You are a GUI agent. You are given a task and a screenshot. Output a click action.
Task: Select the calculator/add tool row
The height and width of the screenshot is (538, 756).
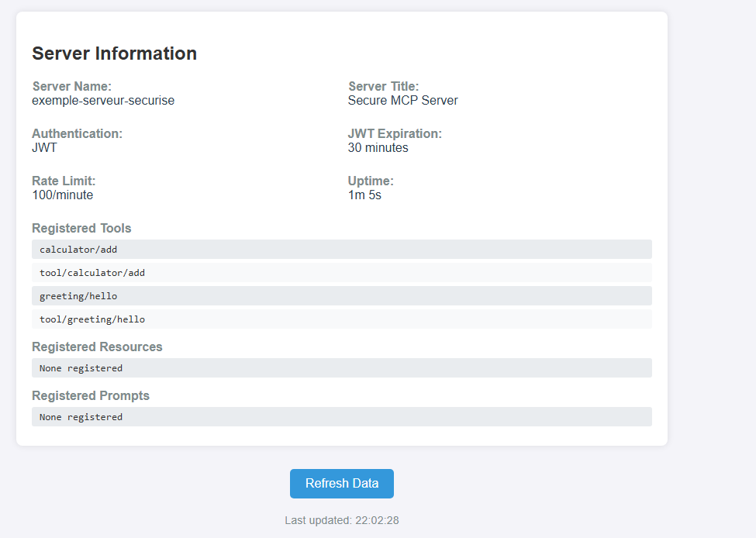tap(341, 250)
